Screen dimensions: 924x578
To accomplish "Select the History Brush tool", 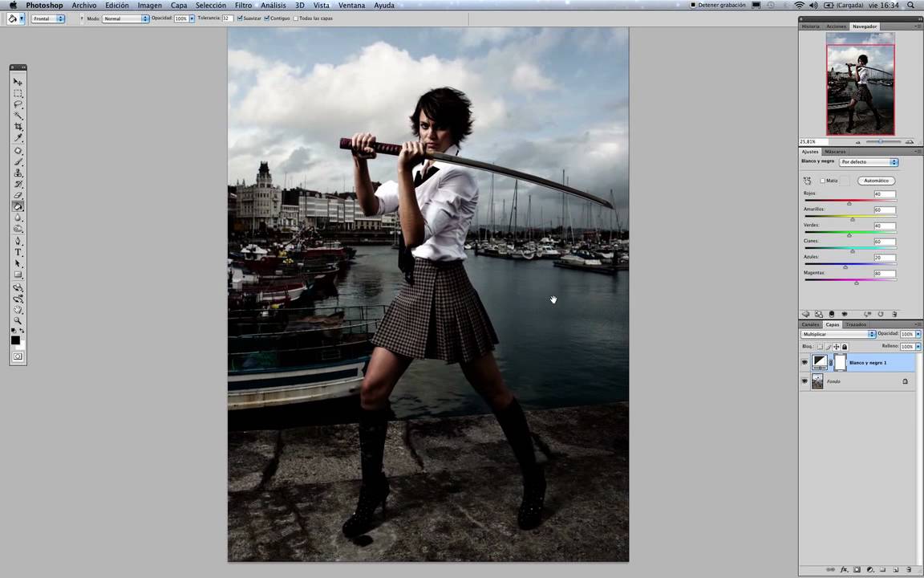I will coord(18,185).
